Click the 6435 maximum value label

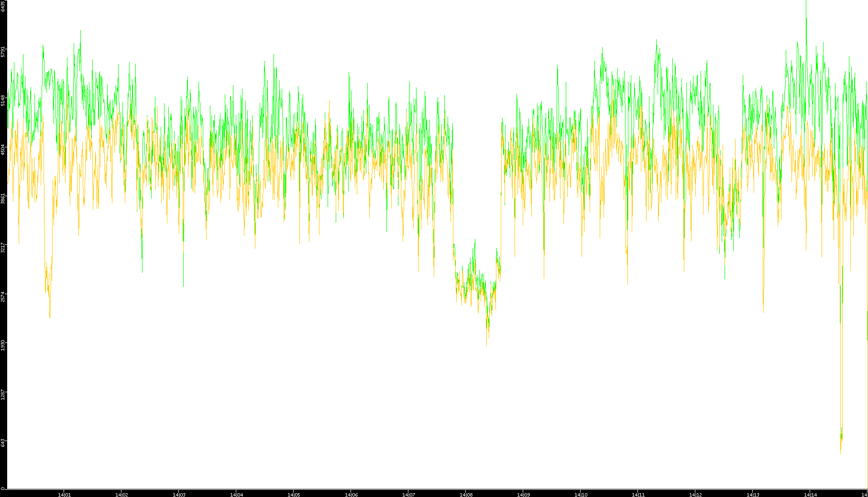(x=3, y=7)
